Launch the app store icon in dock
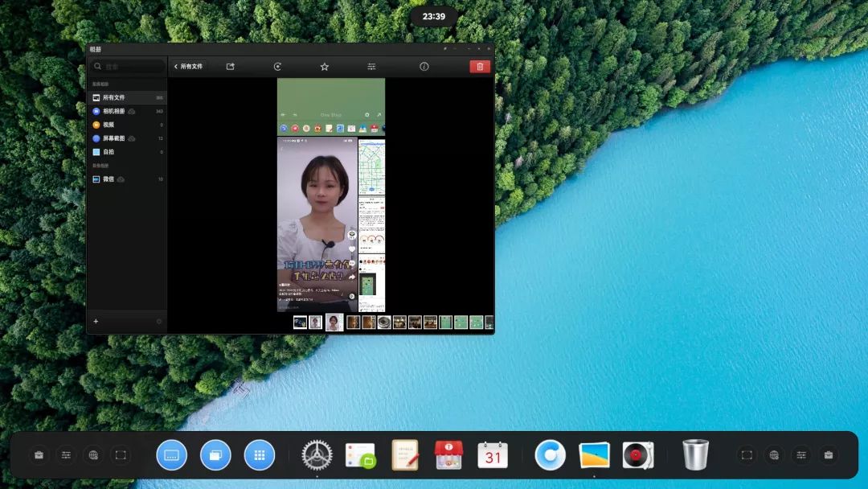 point(449,455)
